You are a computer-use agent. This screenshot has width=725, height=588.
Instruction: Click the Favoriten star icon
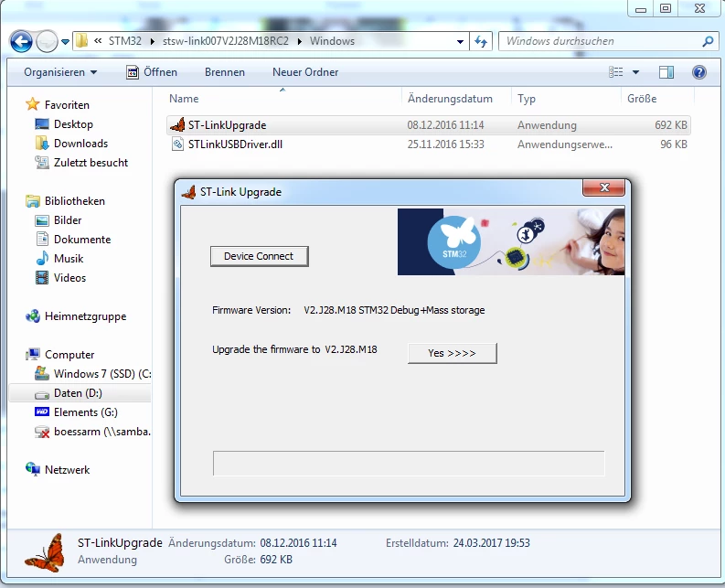[32, 104]
